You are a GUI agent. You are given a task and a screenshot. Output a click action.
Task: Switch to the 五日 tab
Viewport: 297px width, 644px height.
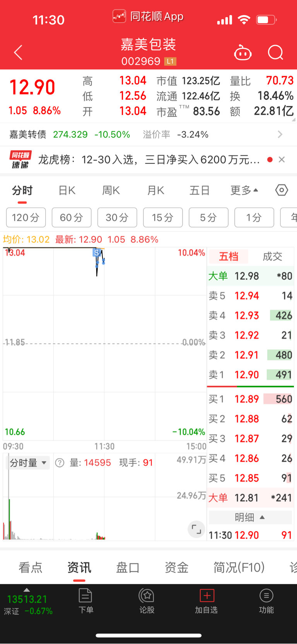200,190
